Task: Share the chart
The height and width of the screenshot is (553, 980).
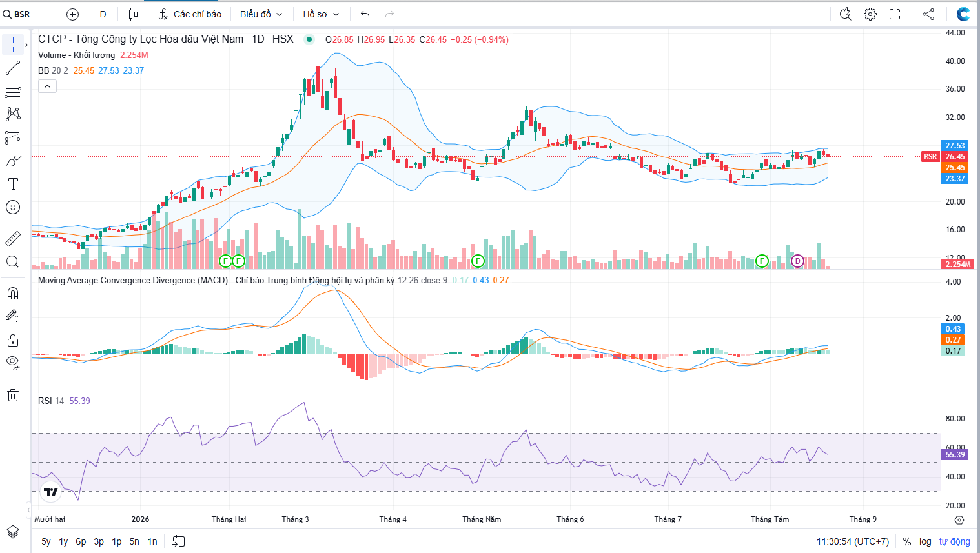Action: click(x=928, y=14)
